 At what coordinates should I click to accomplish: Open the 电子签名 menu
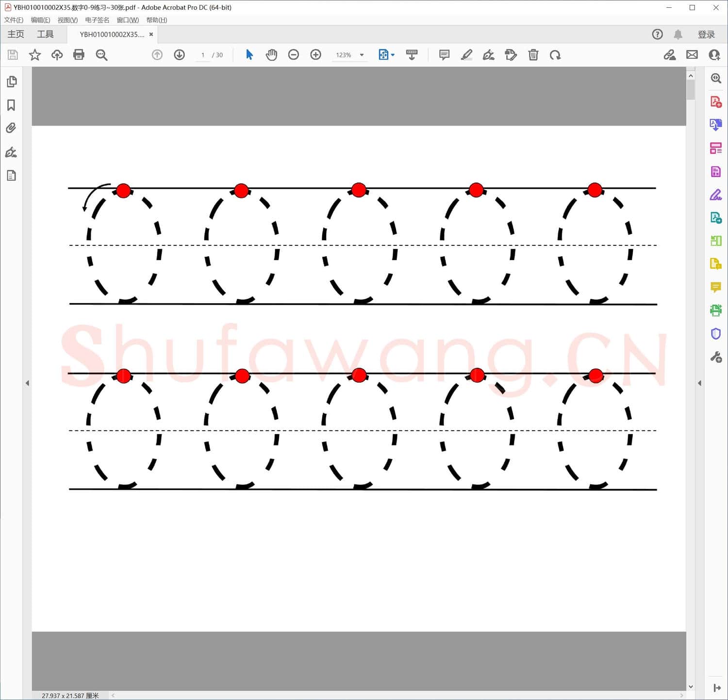point(97,20)
